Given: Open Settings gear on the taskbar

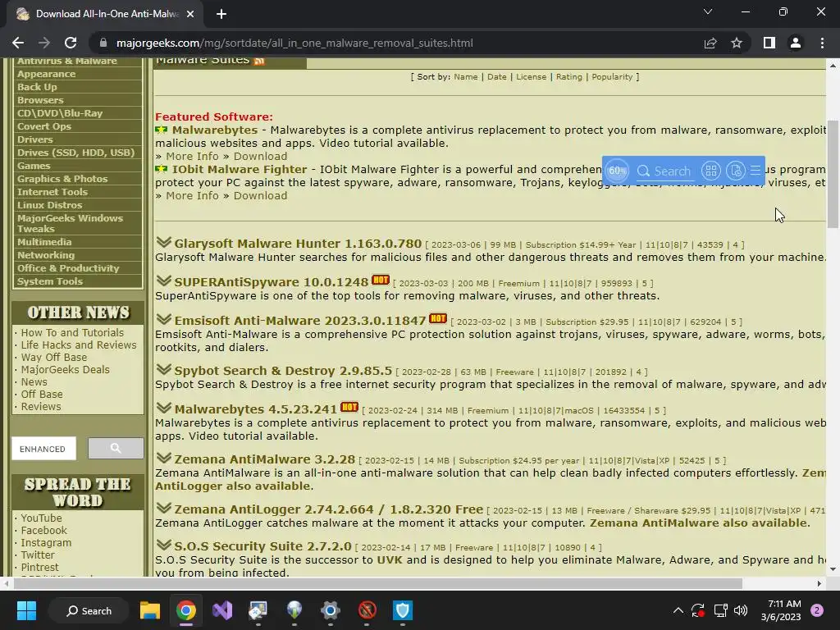Looking at the screenshot, I should pyautogui.click(x=331, y=610).
